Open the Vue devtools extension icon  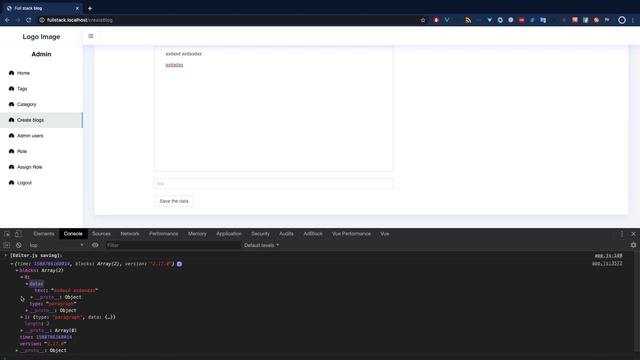pos(447,20)
